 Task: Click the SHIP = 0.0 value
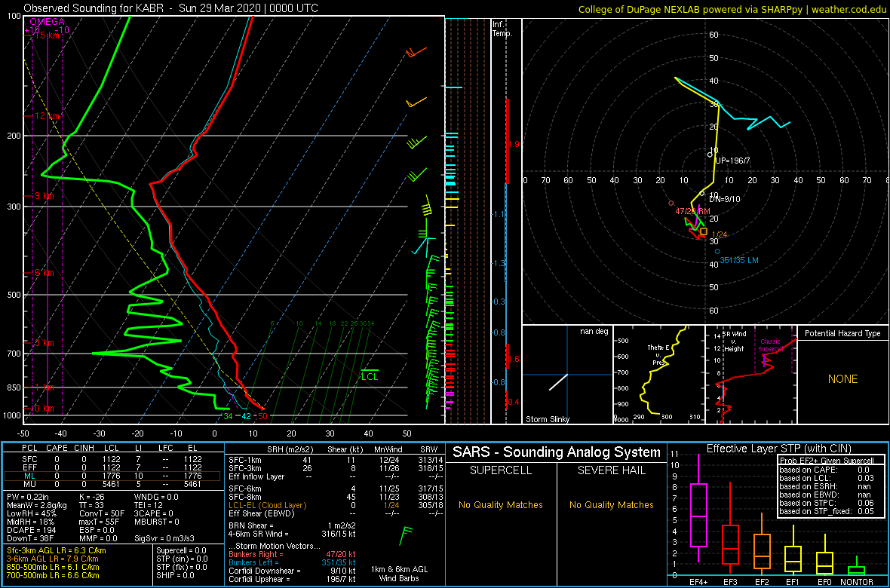(x=176, y=574)
